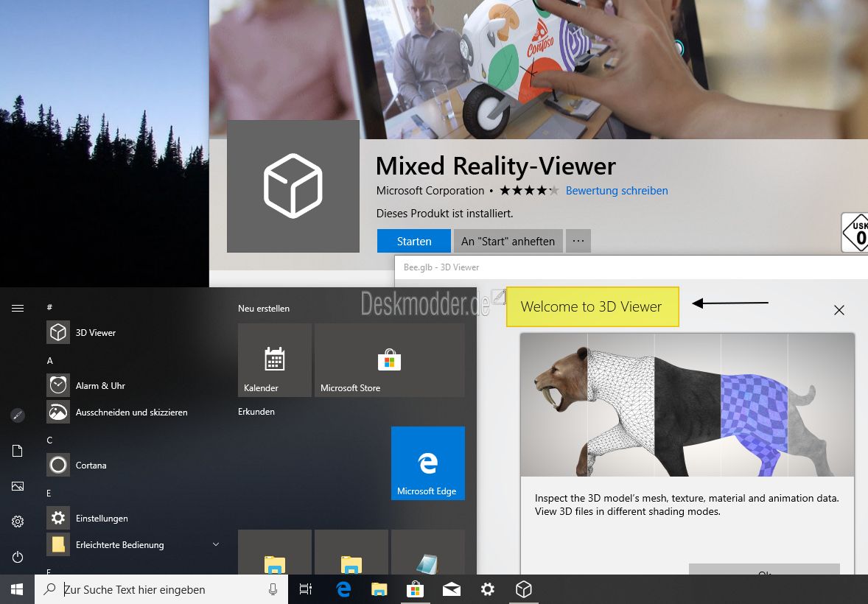868x604 pixels.
Task: Click the microphone icon in search box
Action: [x=273, y=589]
